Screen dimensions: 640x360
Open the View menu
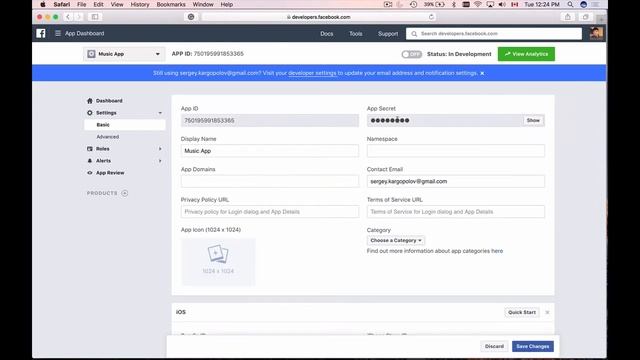(117, 4)
